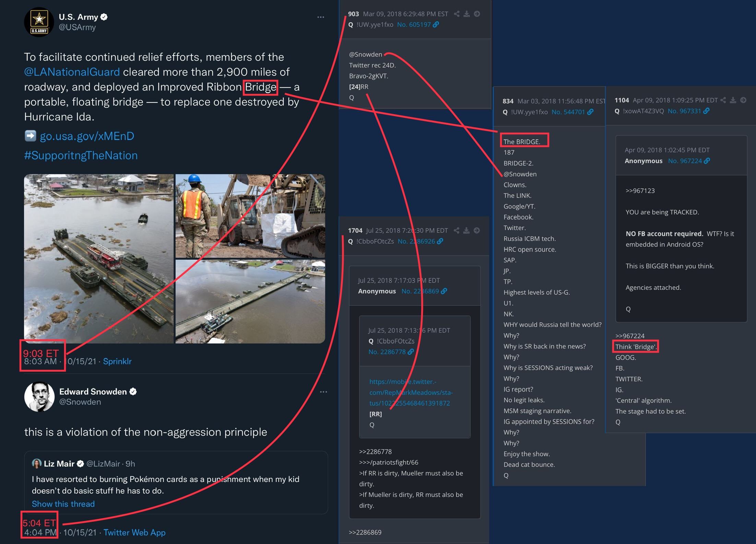Click the arrow circle icon on post 1704
Image resolution: width=756 pixels, height=544 pixels.
(477, 230)
